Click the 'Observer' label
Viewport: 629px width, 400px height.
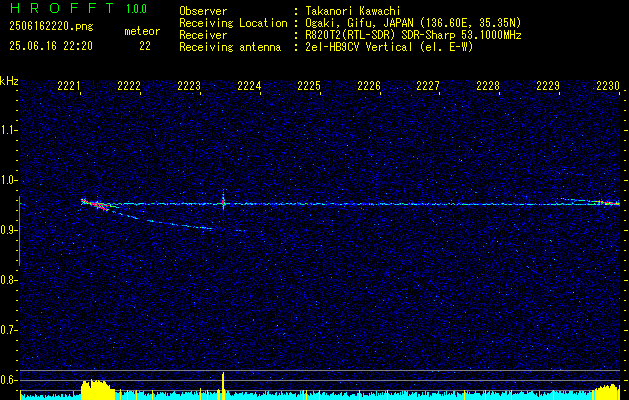203,11
